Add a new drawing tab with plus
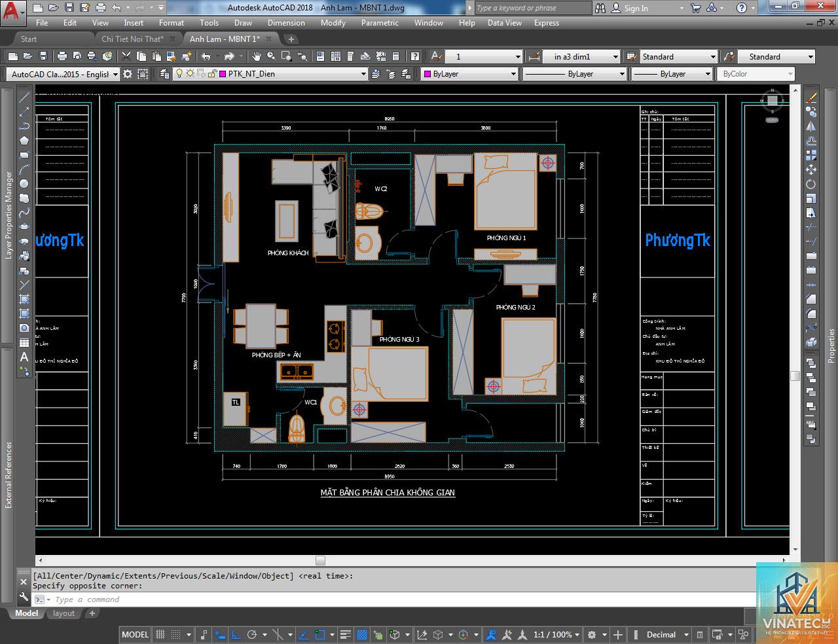The height and width of the screenshot is (644, 838). click(x=291, y=39)
